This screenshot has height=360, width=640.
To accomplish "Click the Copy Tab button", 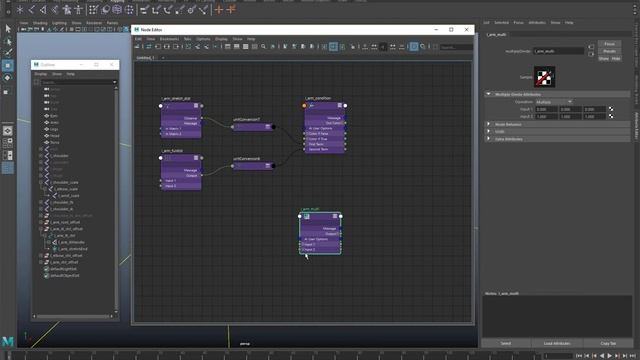I will click(608, 343).
